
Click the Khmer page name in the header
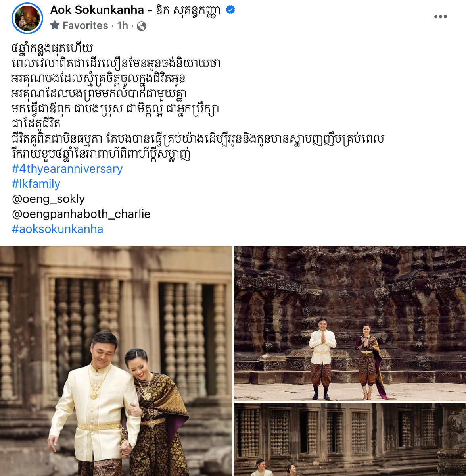point(188,11)
